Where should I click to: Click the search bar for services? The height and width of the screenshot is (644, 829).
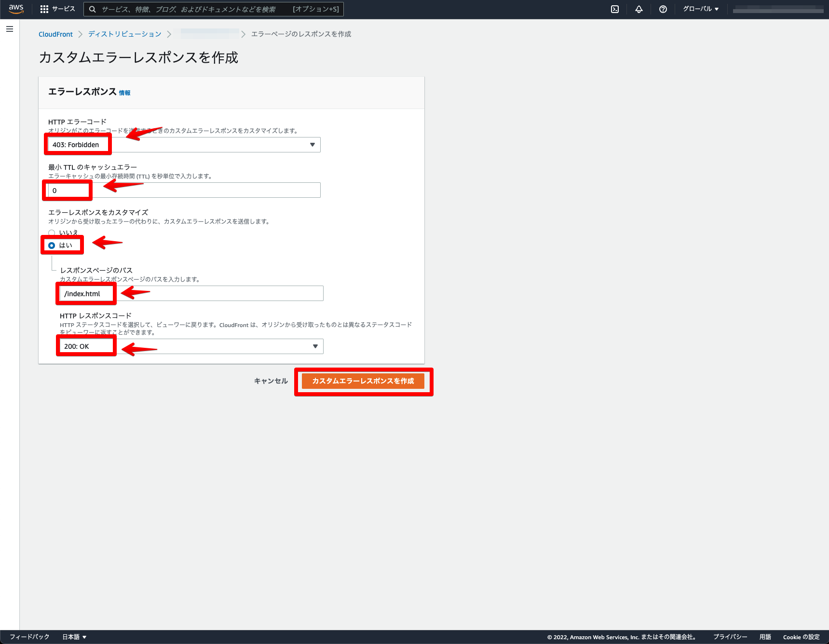click(x=213, y=9)
